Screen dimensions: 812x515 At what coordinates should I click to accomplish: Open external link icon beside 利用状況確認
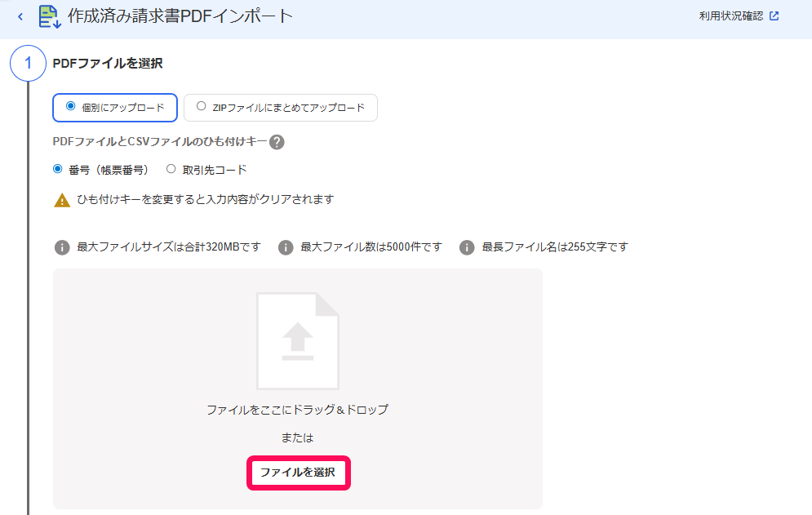pos(774,16)
